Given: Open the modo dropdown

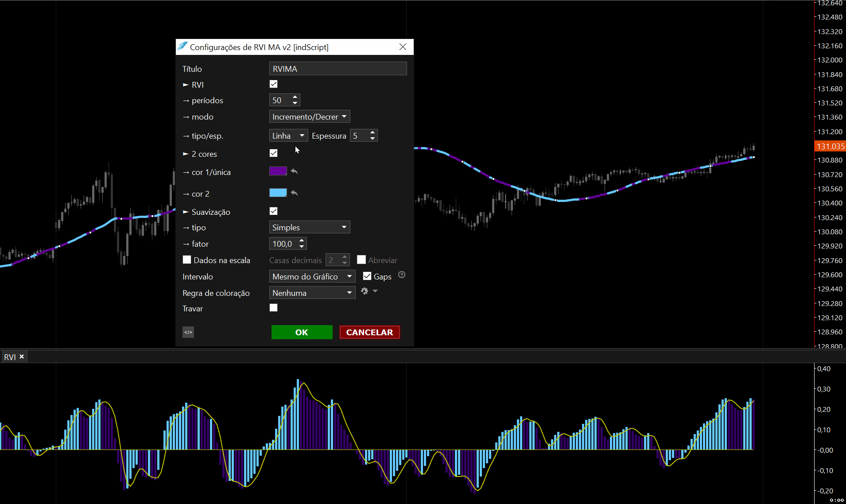Looking at the screenshot, I should tap(310, 116).
